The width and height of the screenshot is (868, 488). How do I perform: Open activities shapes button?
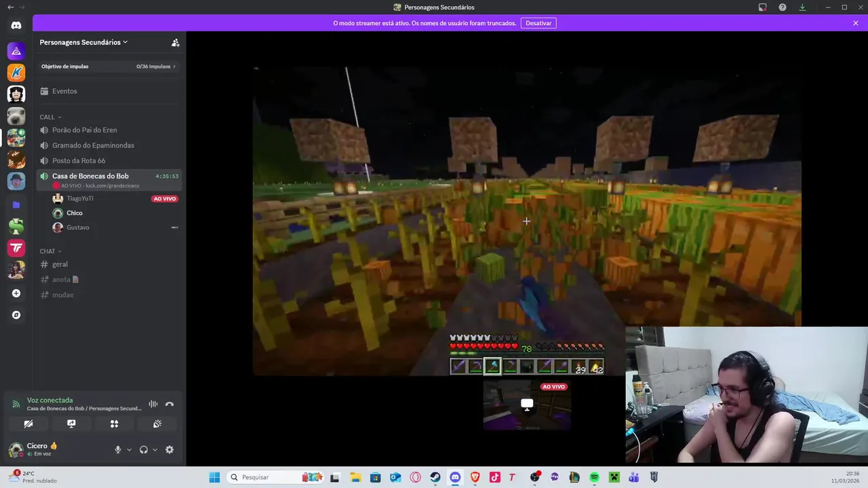pos(114,424)
